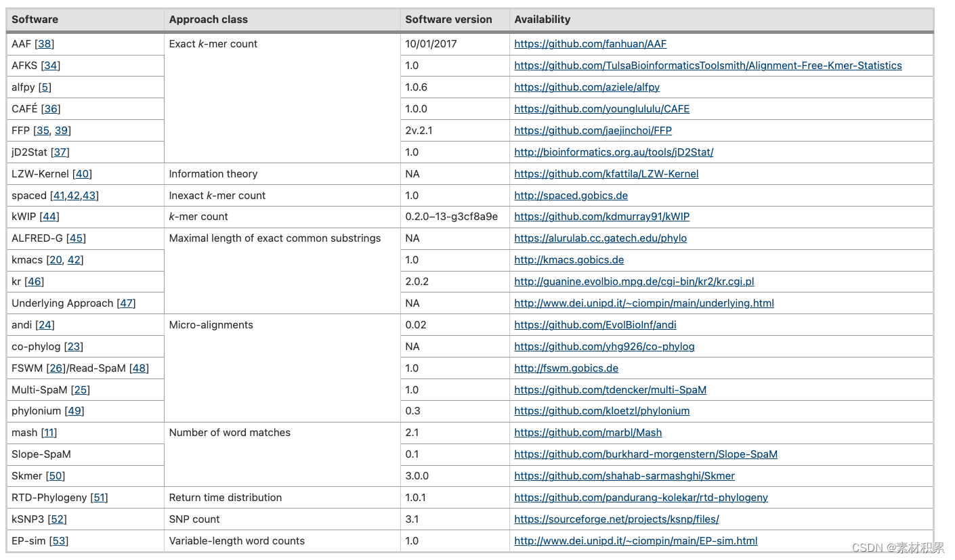Visit the Mash GitHub link by marbl
The image size is (955, 560).
pyautogui.click(x=587, y=432)
